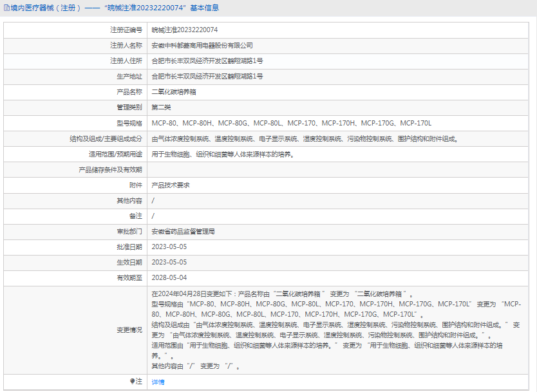537x392 pixels.
Task: Click the expiry date 2028-05-04
Action: coord(169,278)
